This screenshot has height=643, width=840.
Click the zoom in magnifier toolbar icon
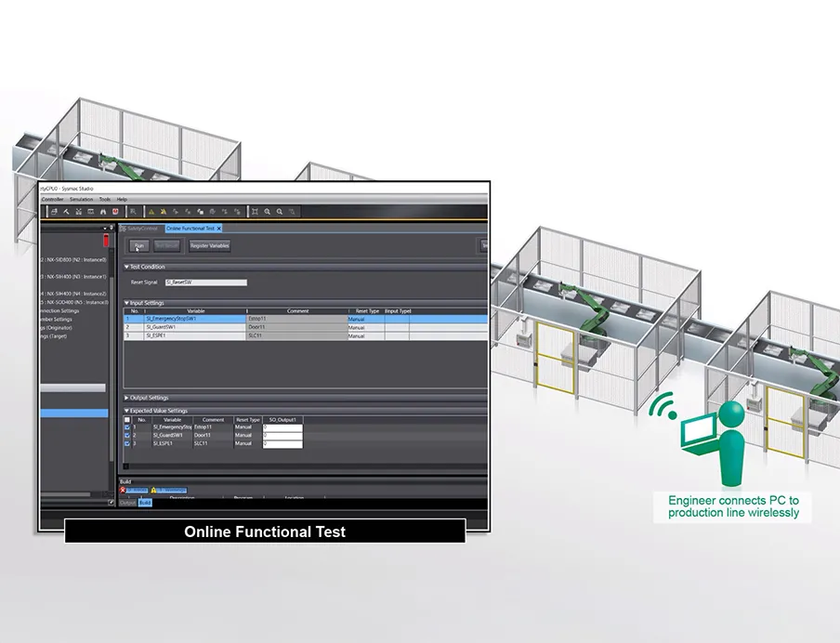point(268,212)
